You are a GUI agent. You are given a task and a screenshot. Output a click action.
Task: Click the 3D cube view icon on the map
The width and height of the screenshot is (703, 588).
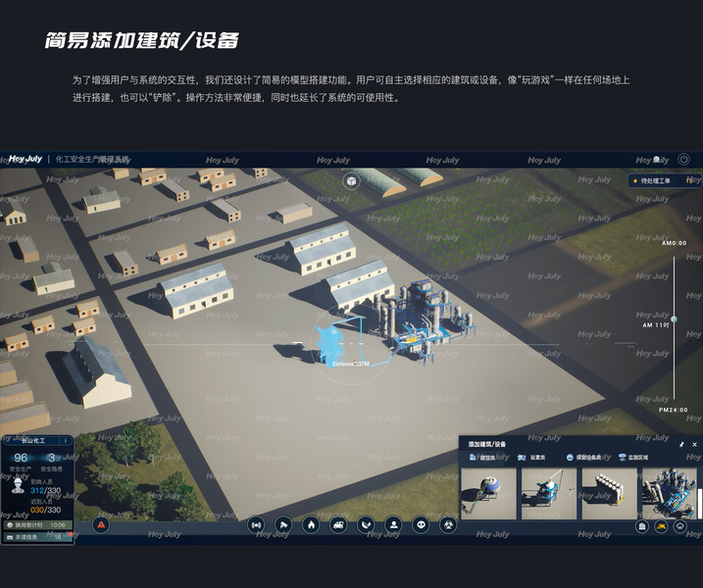pyautogui.click(x=351, y=181)
